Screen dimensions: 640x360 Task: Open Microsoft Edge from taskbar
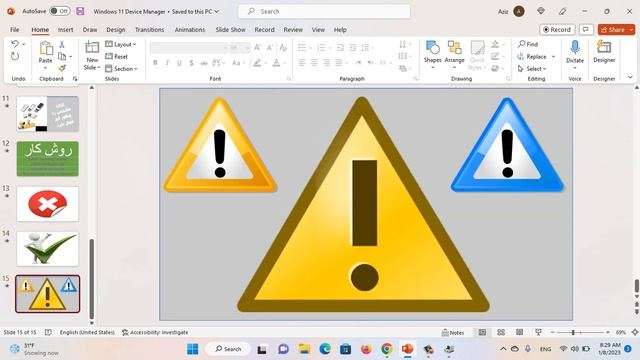(325, 349)
